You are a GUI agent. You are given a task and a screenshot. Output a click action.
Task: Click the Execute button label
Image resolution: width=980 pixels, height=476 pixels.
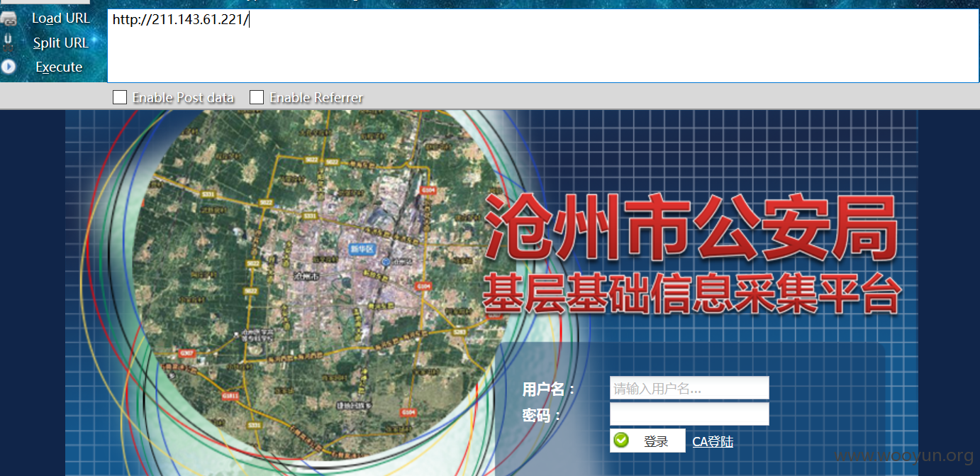coord(59,67)
